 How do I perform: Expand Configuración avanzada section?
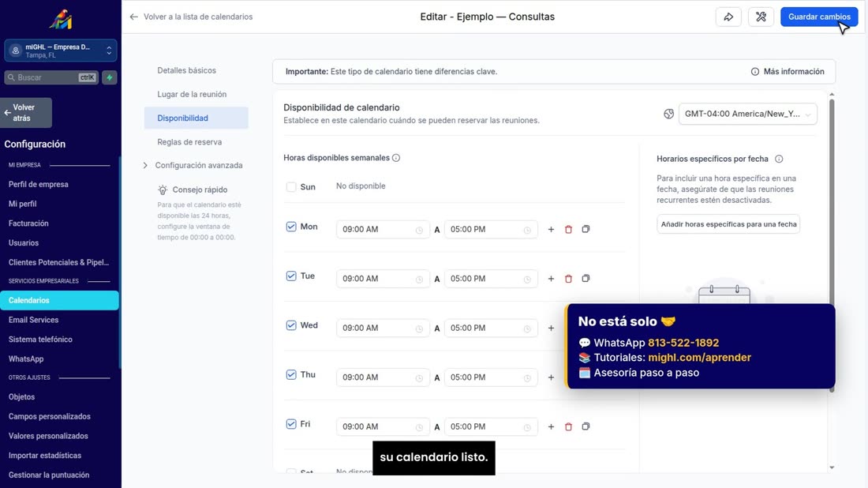[x=193, y=166]
